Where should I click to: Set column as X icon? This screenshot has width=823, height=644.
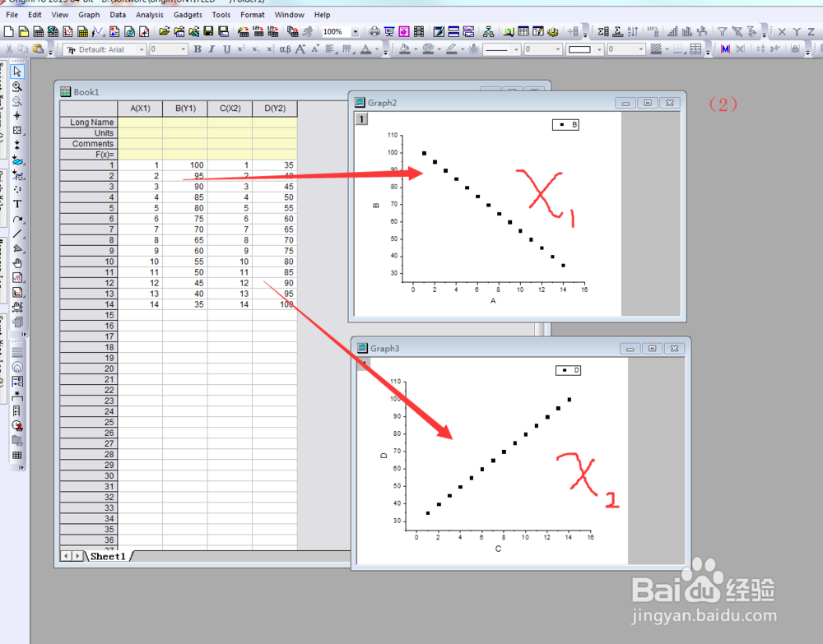782,32
